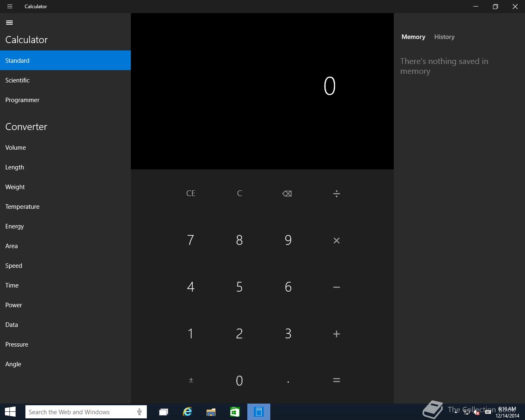The height and width of the screenshot is (420, 525).
Task: Click the number 7 key
Action: click(190, 240)
